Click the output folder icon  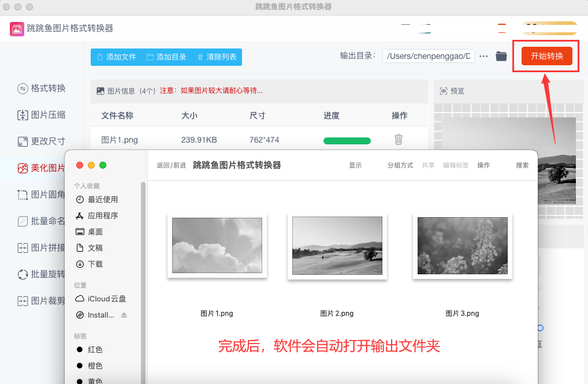[501, 56]
